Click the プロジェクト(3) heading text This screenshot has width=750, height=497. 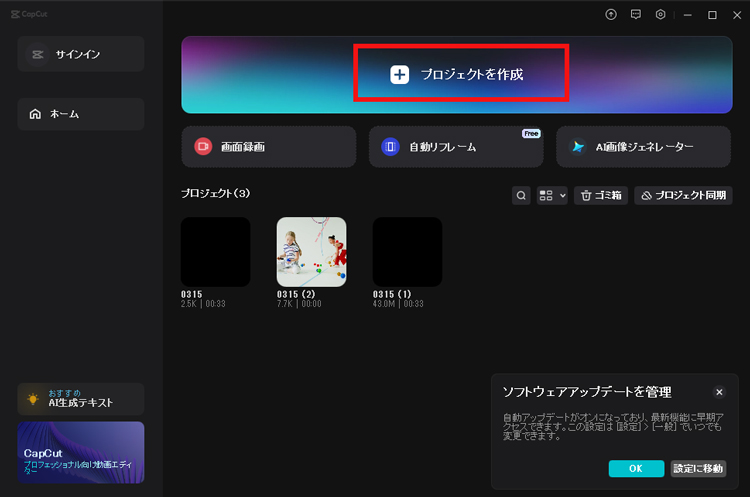[215, 193]
